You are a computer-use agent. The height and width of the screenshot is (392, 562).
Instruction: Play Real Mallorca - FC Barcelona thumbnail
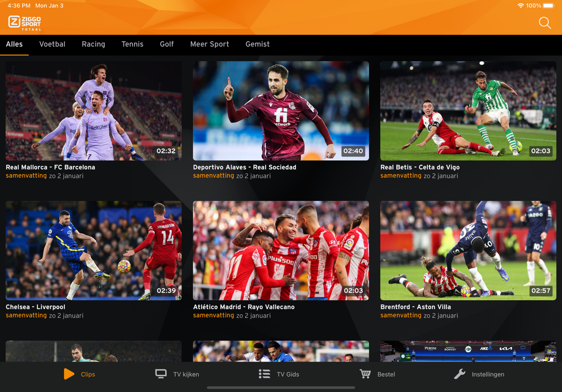(93, 111)
